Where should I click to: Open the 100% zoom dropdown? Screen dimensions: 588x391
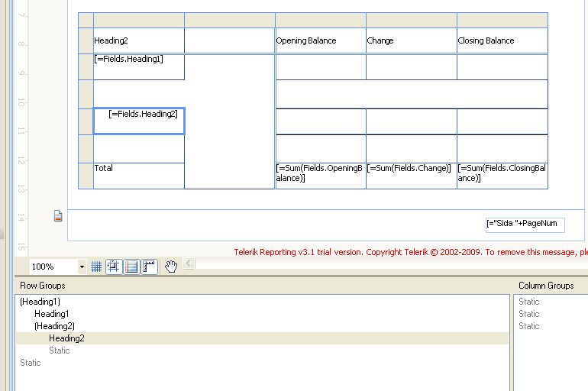pos(82,267)
